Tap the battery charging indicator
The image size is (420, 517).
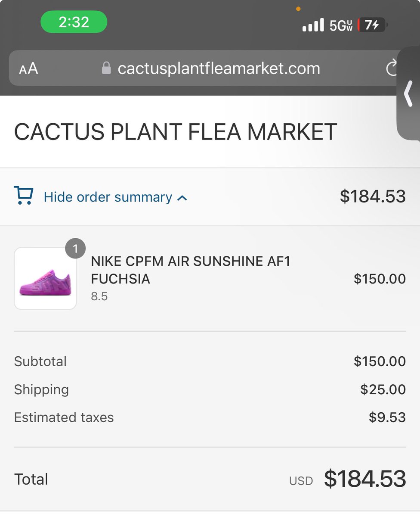click(372, 25)
